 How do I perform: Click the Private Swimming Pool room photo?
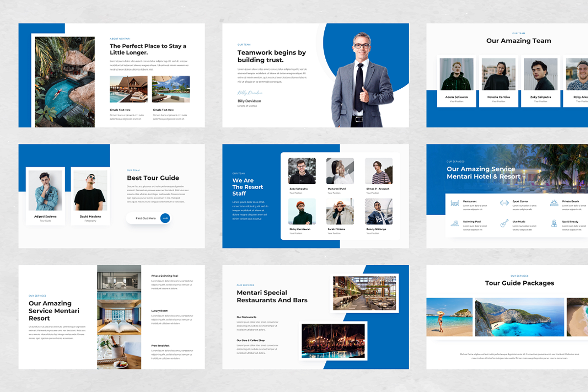click(119, 282)
